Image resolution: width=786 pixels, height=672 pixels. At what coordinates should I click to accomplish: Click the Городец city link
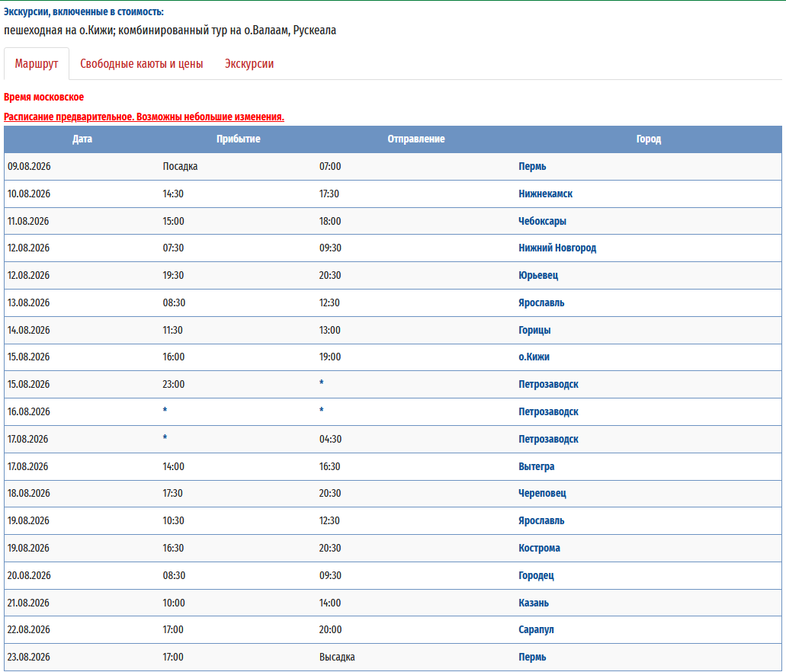pos(536,575)
